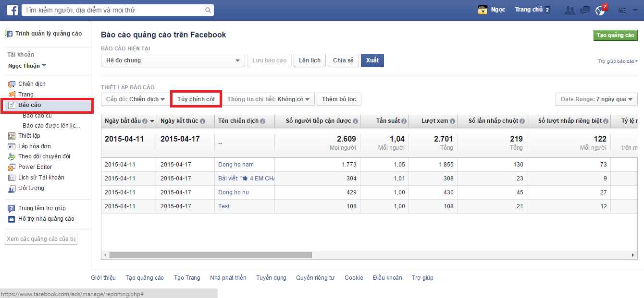Click the green Tạo quảng cáo button
The height and width of the screenshot is (298, 644).
616,35
